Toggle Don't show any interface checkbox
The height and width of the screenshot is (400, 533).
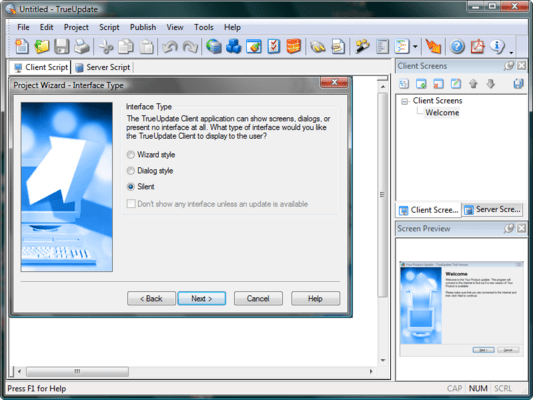point(131,204)
